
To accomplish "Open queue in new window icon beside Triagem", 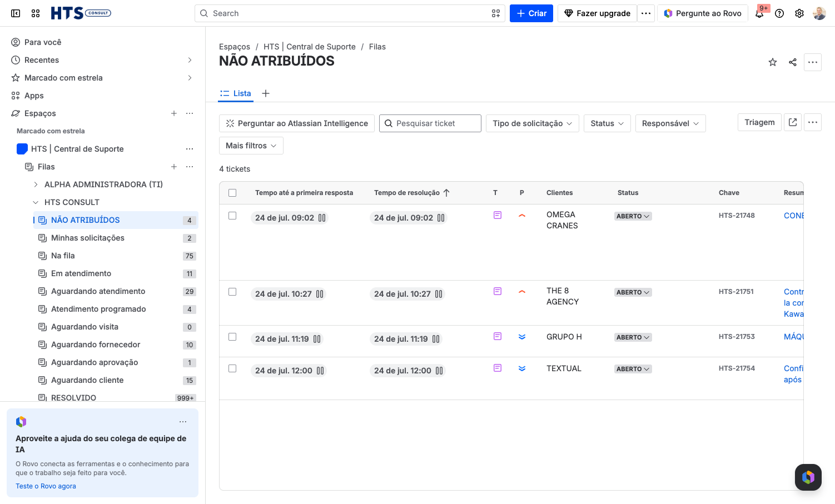I will click(793, 122).
